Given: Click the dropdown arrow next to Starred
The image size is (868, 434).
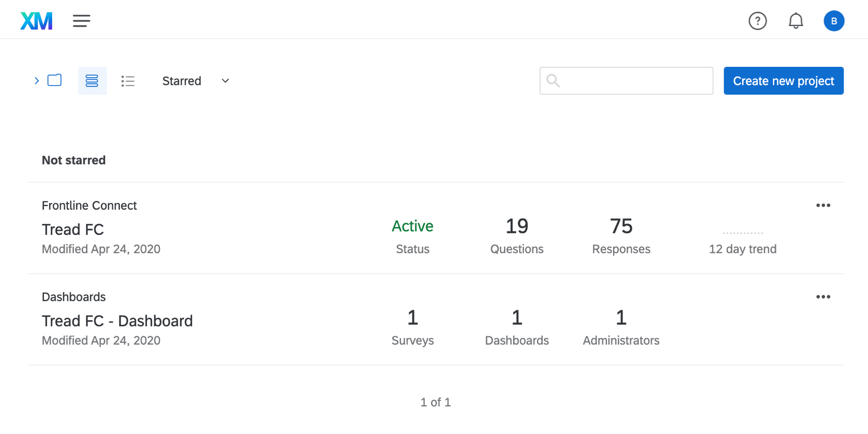Looking at the screenshot, I should point(225,81).
